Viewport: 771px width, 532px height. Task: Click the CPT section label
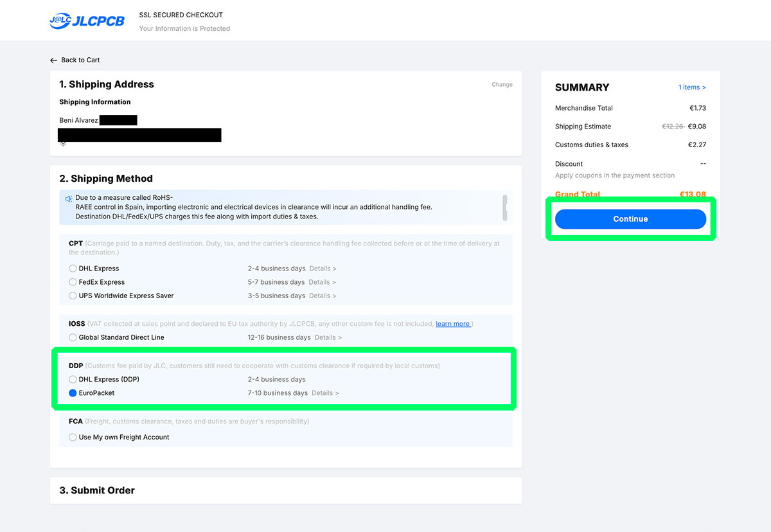coord(76,244)
